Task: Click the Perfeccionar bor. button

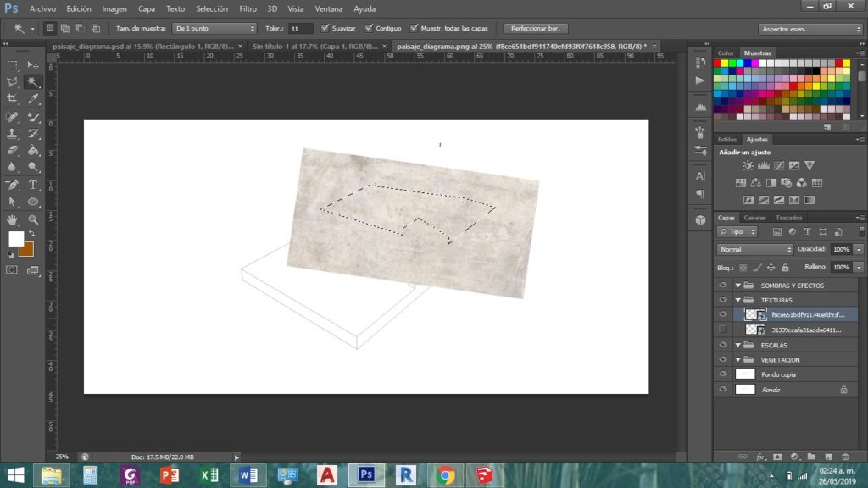Action: click(535, 28)
